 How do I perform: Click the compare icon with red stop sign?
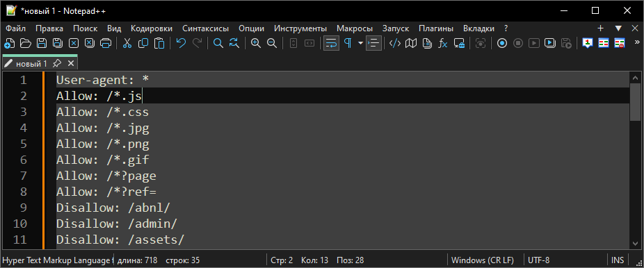(x=620, y=43)
